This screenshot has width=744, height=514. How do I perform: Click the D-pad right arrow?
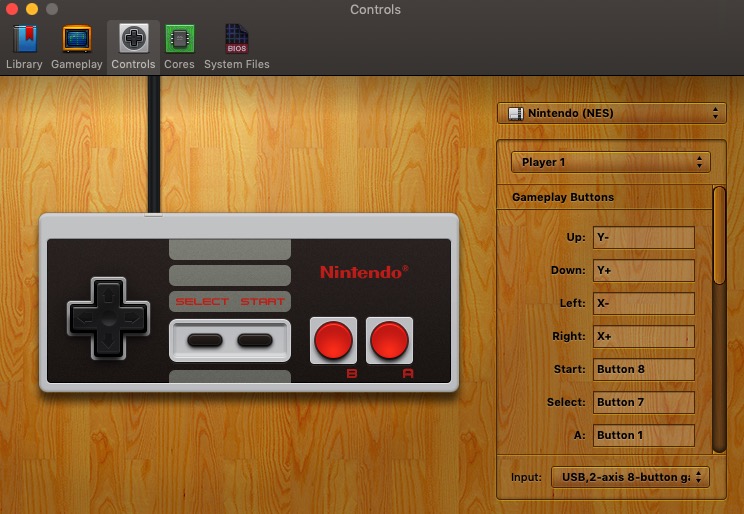tap(131, 318)
